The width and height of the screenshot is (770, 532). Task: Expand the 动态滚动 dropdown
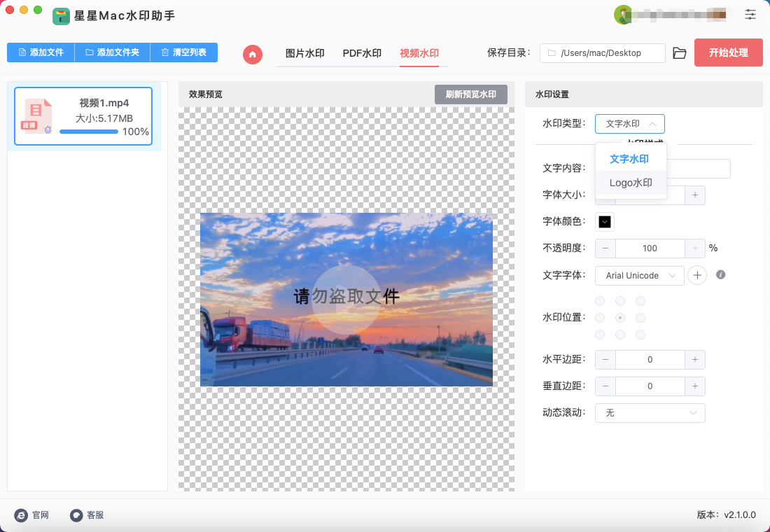(x=650, y=413)
